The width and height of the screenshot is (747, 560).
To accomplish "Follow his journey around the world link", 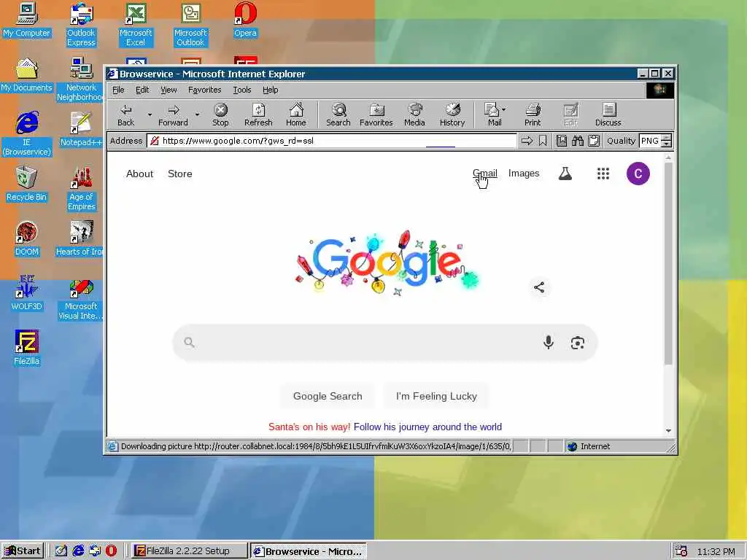I will pos(427,427).
